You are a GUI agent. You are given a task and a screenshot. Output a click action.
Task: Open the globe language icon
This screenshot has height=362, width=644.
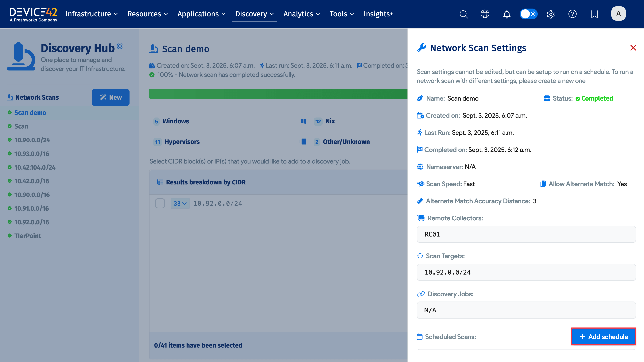(485, 14)
